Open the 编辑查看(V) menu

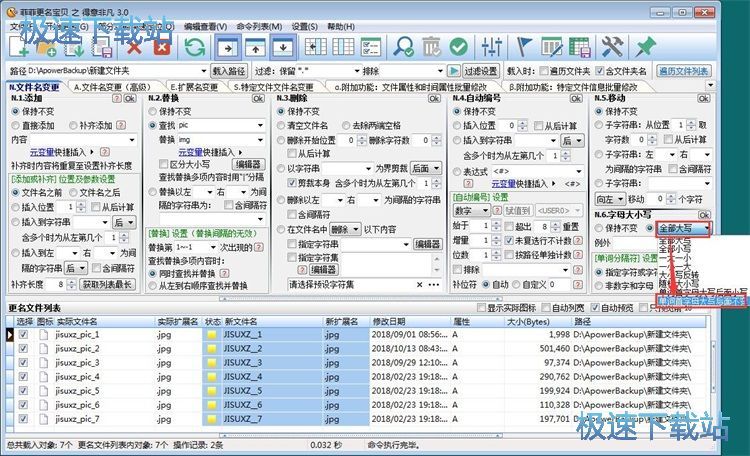tap(205, 26)
